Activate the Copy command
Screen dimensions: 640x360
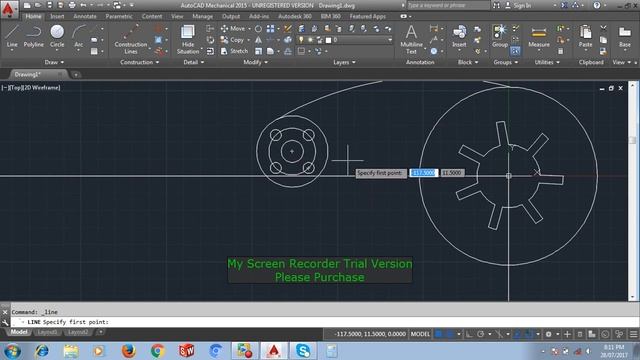pos(233,40)
